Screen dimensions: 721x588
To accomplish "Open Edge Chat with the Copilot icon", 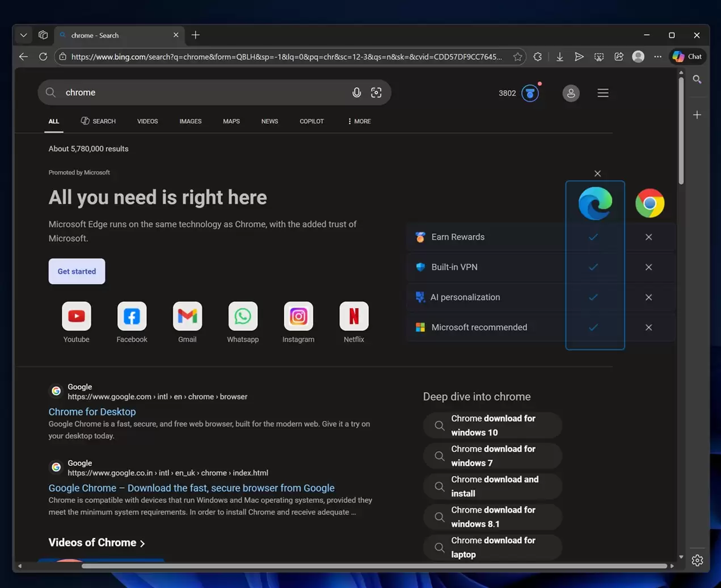I will click(x=687, y=56).
